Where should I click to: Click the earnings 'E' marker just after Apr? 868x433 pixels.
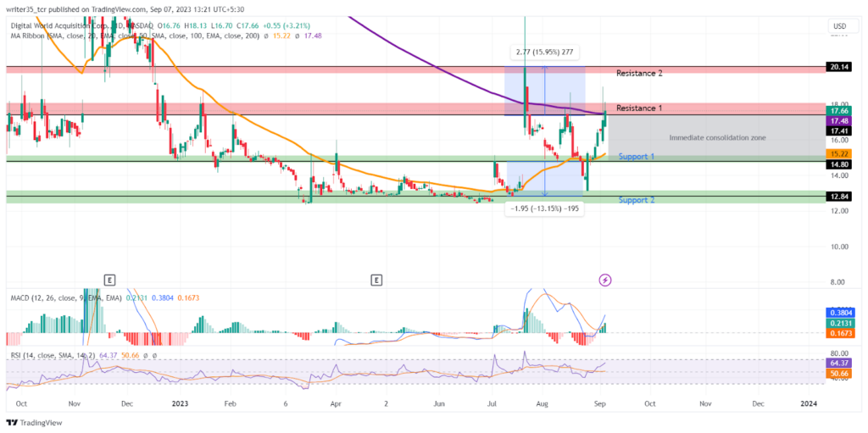(377, 280)
